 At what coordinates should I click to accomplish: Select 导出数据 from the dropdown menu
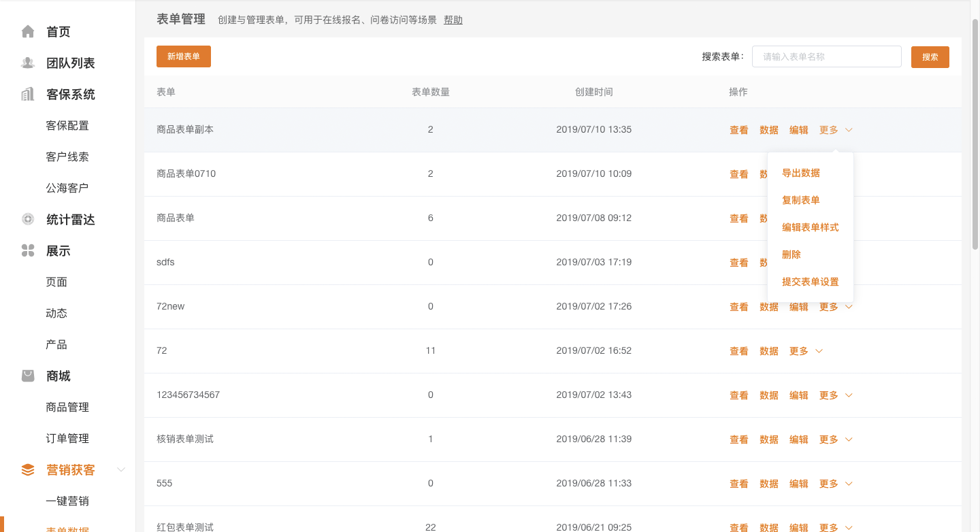coord(801,173)
